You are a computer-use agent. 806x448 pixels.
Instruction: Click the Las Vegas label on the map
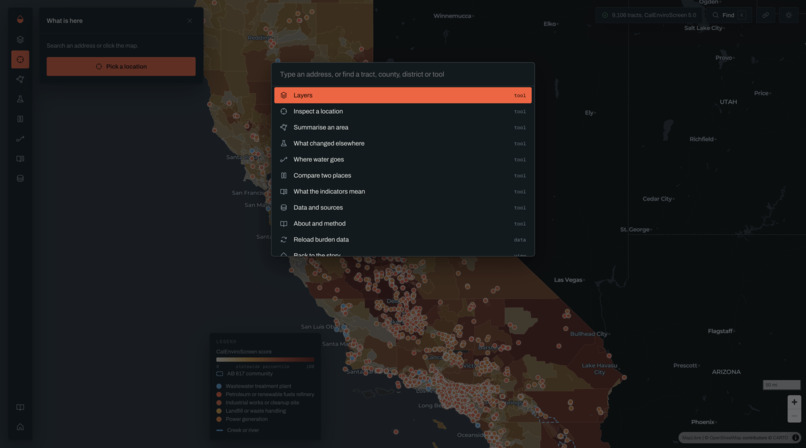coord(568,280)
